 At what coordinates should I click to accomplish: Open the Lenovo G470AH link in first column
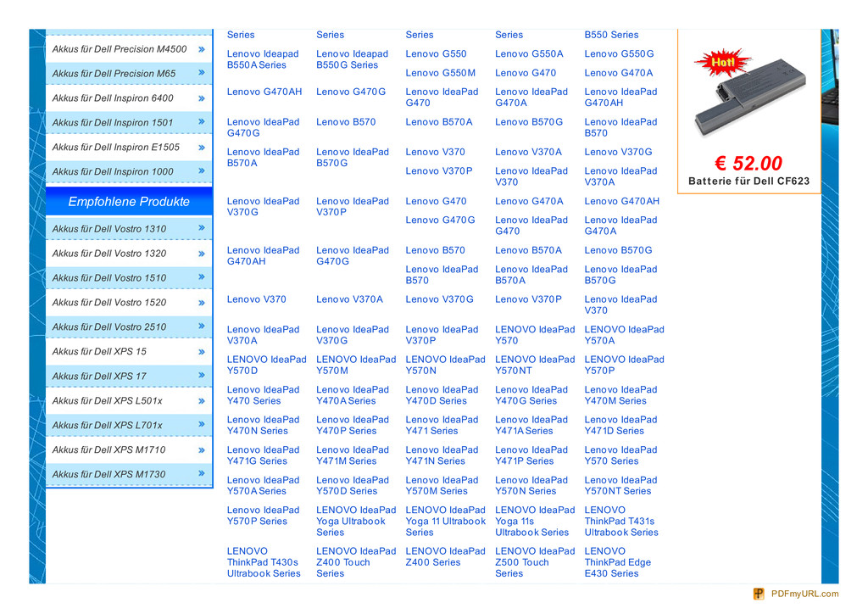click(x=264, y=92)
